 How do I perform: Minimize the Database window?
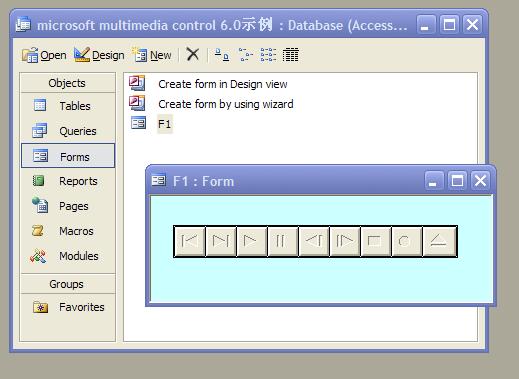click(426, 25)
